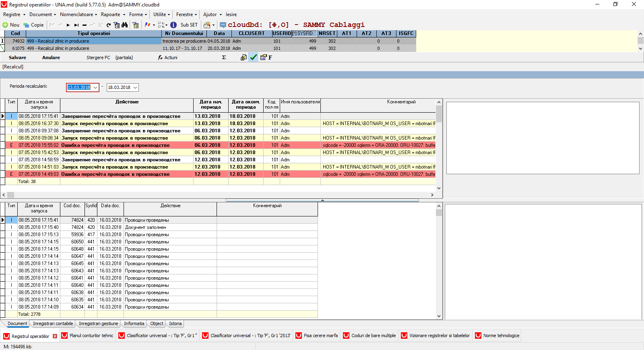Click the blue info circle icon
The height and width of the screenshot is (350, 644).
173,25
